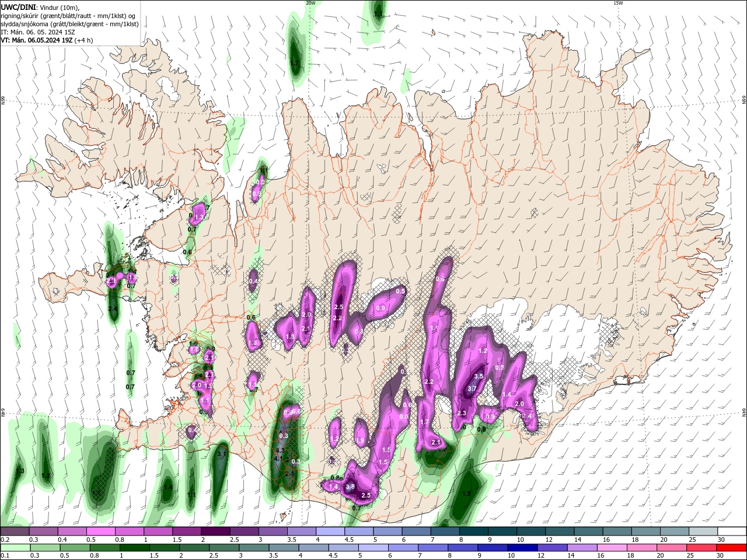Click the navy blue swatch in the lower legend
747x560 pixels.
pyautogui.click(x=521, y=548)
